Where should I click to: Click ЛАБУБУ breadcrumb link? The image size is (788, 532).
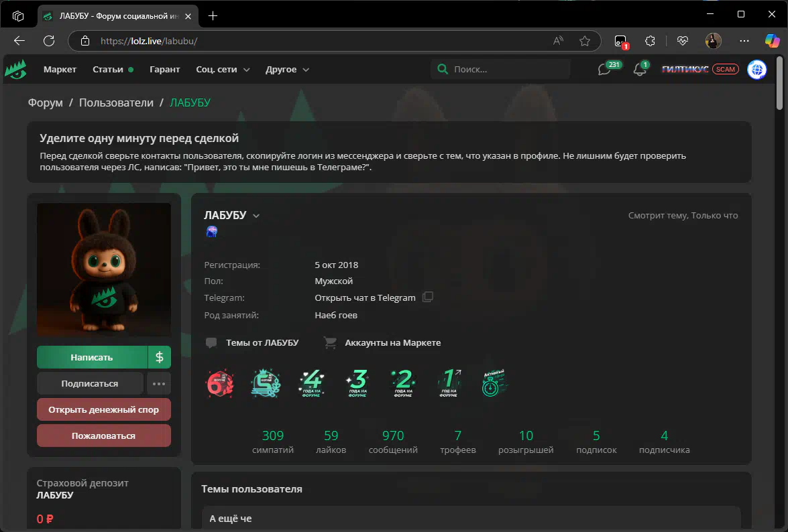click(190, 103)
